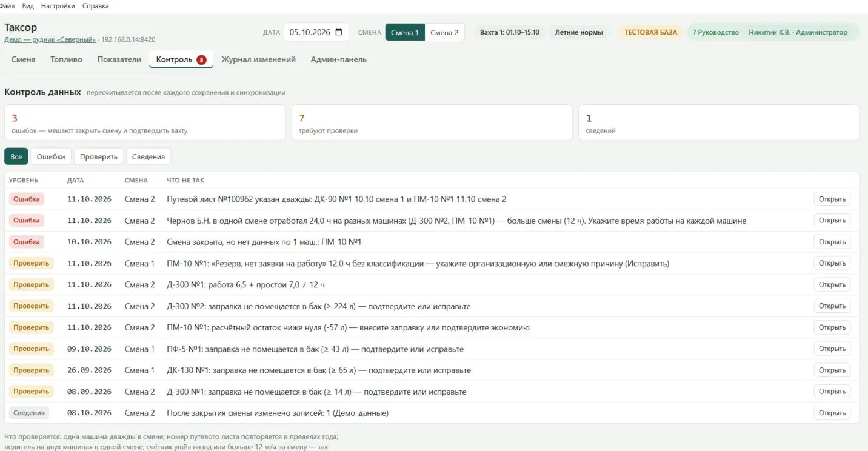Go to the Показатели tab

click(119, 59)
